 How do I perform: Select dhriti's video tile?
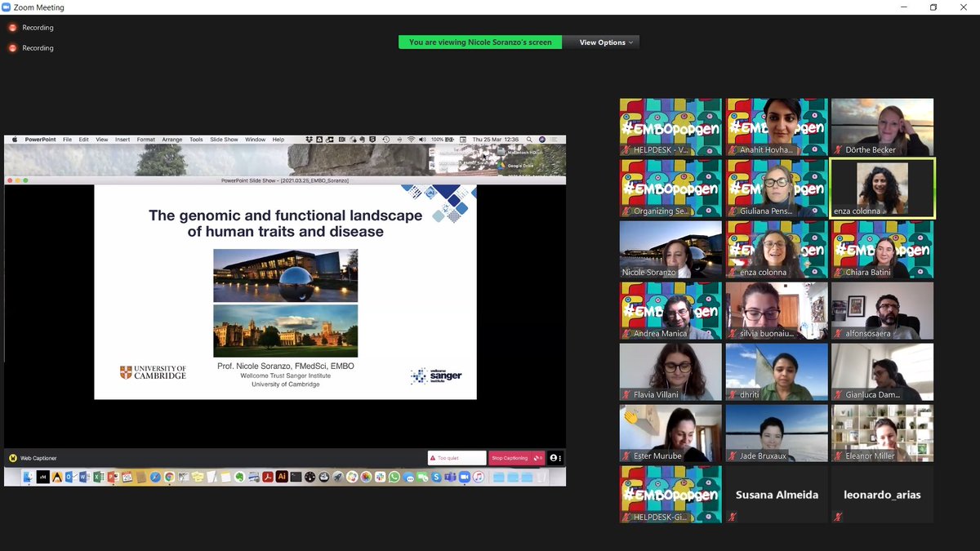(777, 371)
